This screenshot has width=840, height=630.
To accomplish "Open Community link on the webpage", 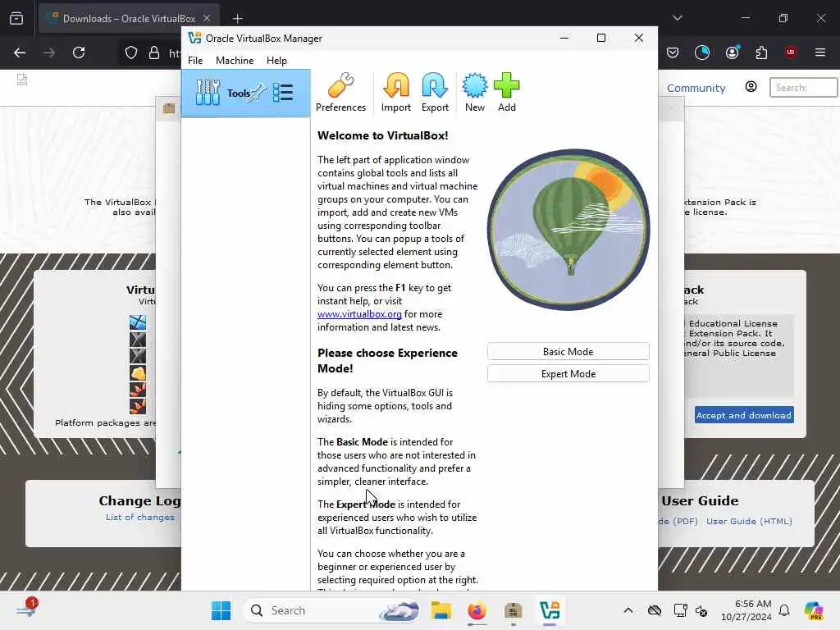I will tap(696, 88).
